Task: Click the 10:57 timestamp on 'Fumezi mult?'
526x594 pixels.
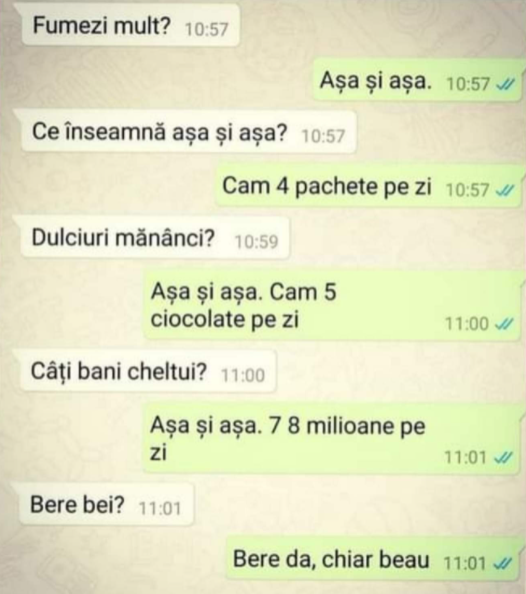Action: coord(207,29)
